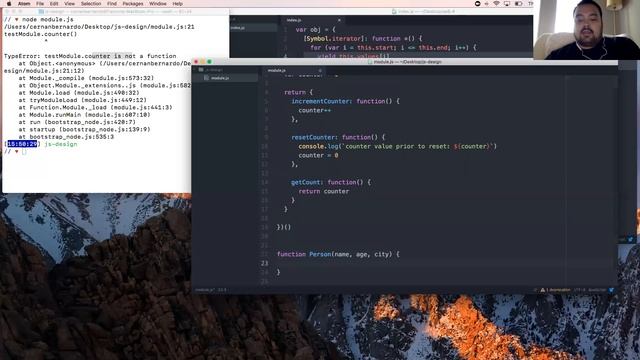Click the volume icon in menu bar

[487, 3]
